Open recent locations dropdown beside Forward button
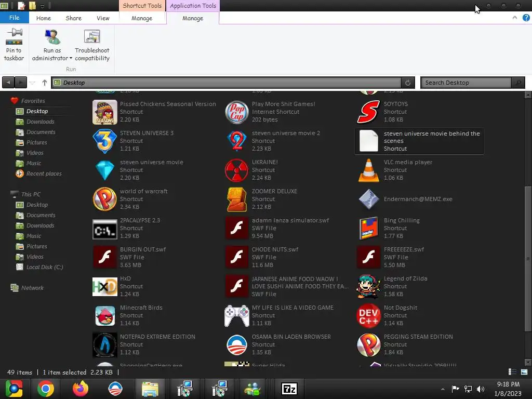This screenshot has width=532, height=399. coord(32,83)
